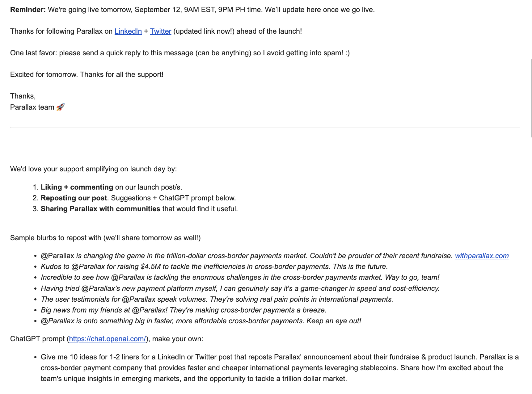Open the chat.openai.com link
532x394 pixels.
(x=107, y=339)
